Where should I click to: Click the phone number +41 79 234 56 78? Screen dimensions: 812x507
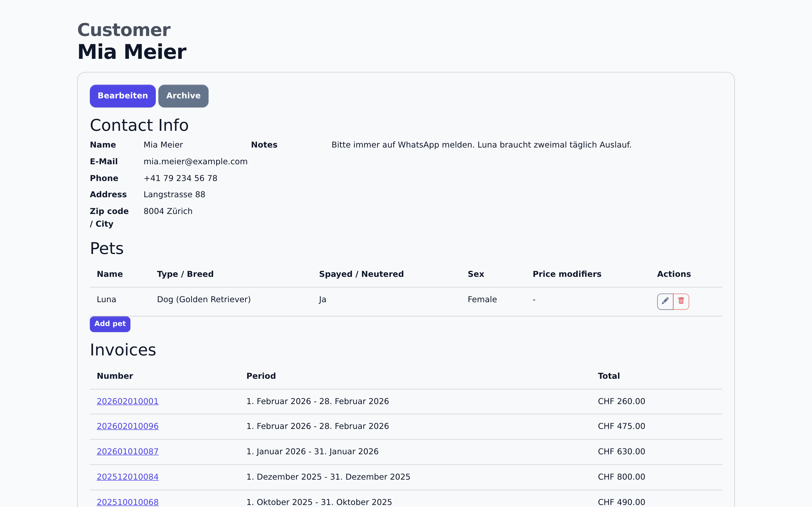[x=180, y=178]
